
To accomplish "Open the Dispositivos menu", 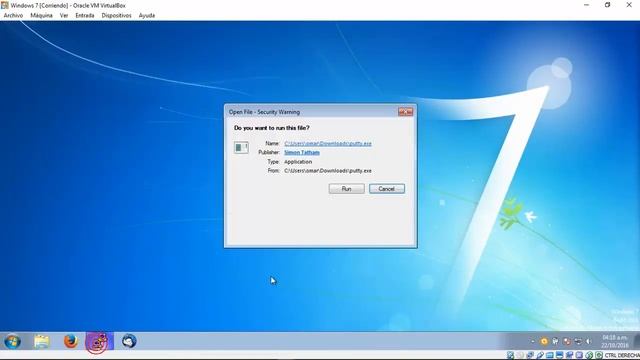I will (116, 16).
